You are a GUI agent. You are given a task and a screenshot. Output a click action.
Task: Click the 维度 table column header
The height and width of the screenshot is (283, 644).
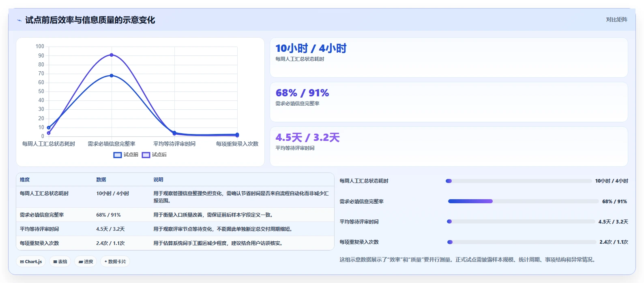pyautogui.click(x=25, y=180)
